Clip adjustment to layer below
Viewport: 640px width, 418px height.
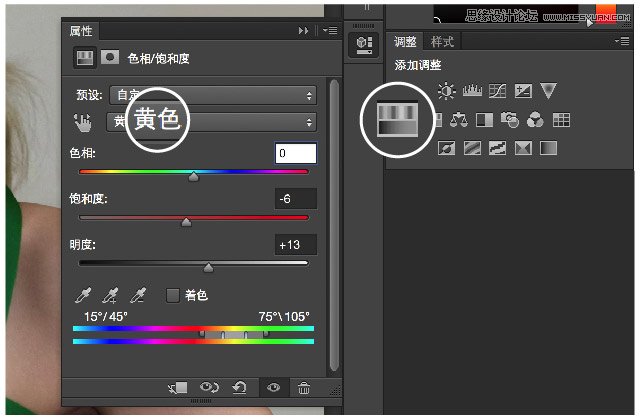coord(178,387)
